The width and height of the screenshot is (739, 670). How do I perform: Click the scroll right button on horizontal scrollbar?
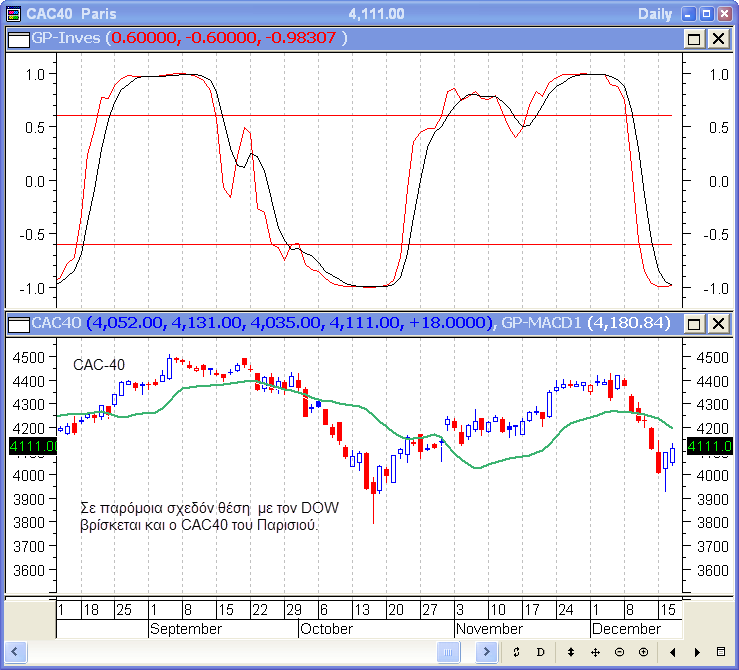click(x=487, y=653)
